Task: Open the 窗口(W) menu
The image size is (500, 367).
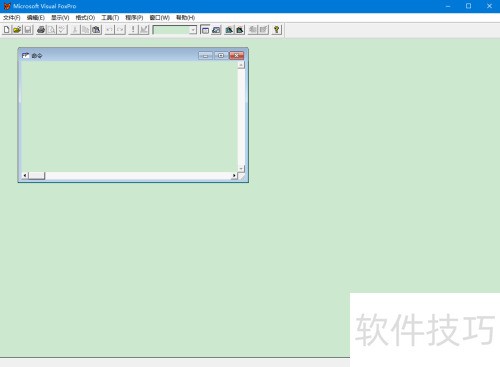Action: (x=159, y=18)
